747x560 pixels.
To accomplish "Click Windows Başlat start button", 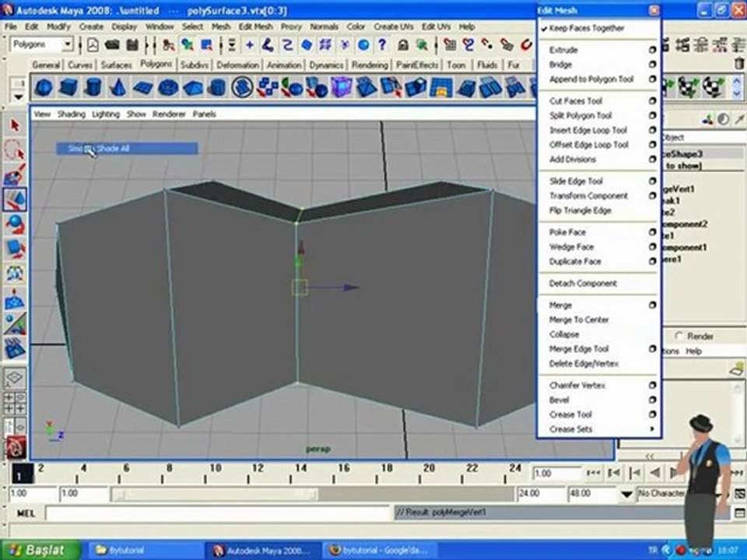I will [x=40, y=550].
